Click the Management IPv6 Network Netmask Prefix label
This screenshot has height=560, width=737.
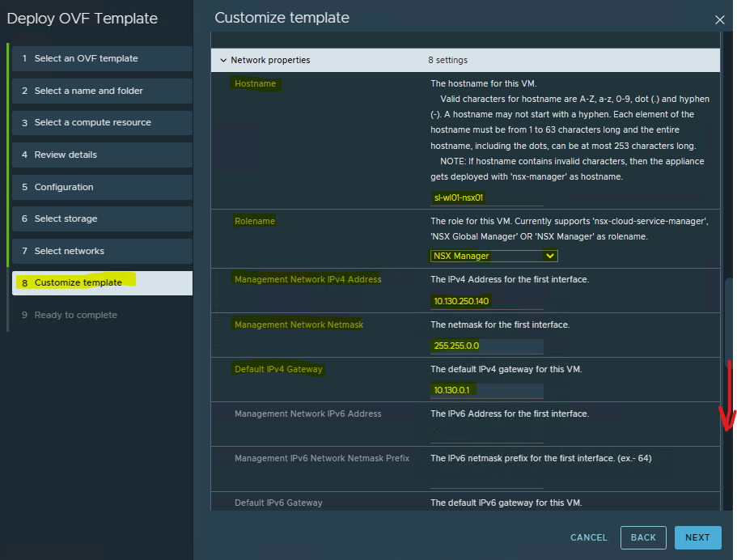click(322, 458)
